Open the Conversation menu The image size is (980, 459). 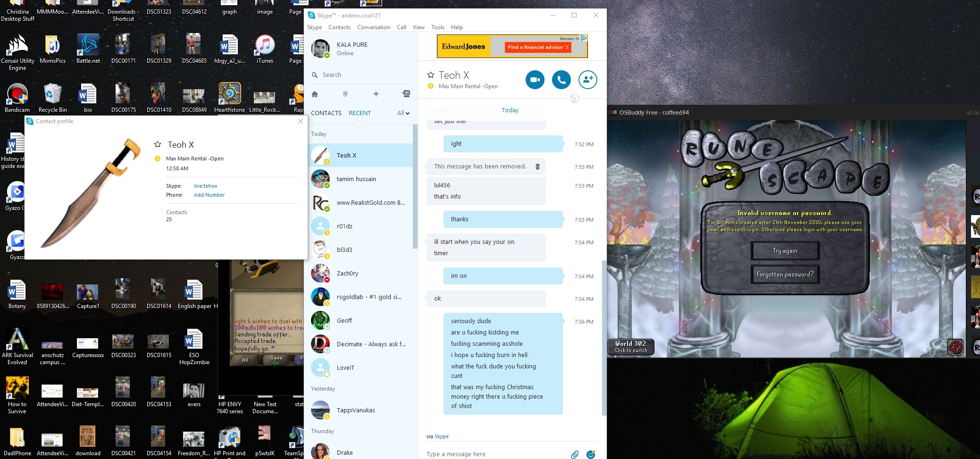coord(374,27)
